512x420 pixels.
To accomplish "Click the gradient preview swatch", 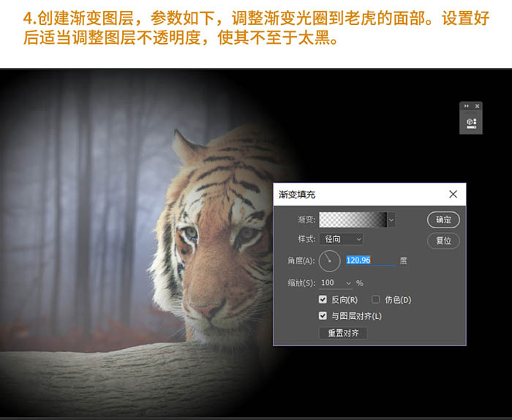I will click(x=353, y=220).
